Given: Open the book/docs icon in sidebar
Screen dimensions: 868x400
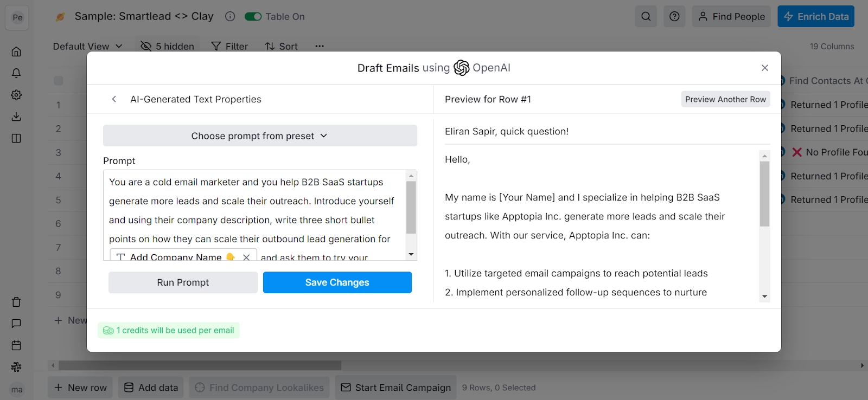Looking at the screenshot, I should point(16,138).
